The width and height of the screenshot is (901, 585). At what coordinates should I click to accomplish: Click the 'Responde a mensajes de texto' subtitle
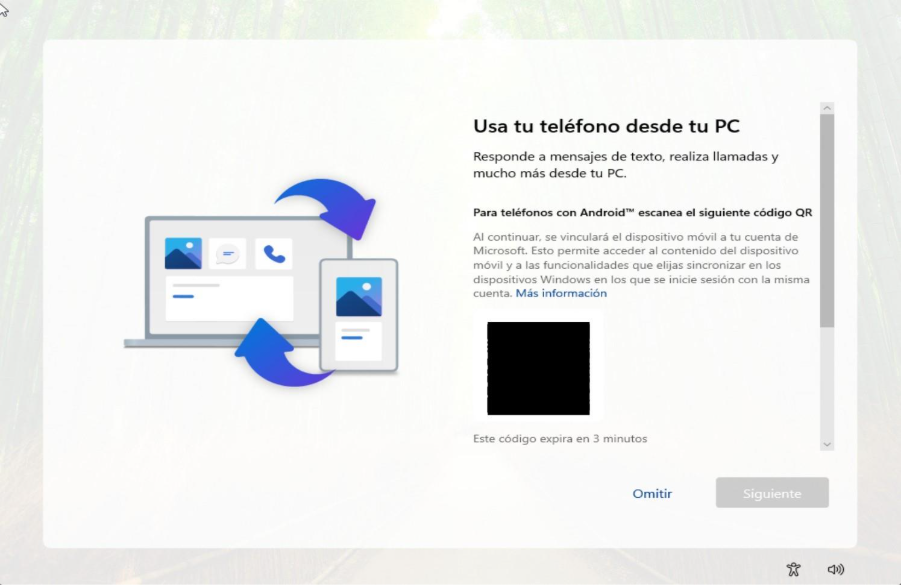[625, 165]
